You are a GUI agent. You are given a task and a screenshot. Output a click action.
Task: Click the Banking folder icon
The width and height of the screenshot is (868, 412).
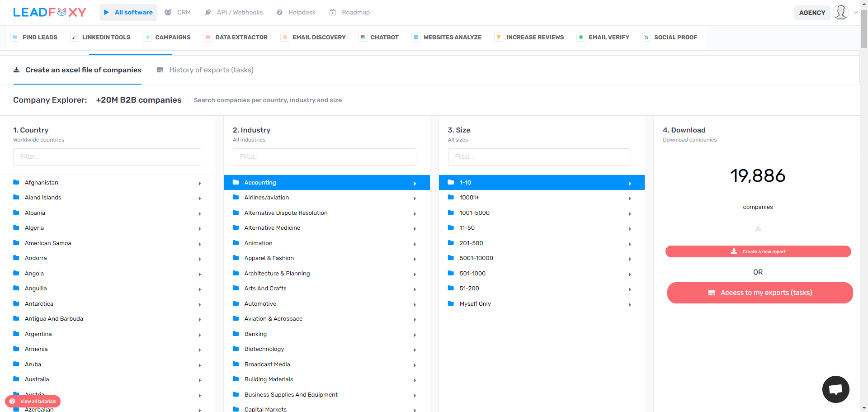point(236,334)
